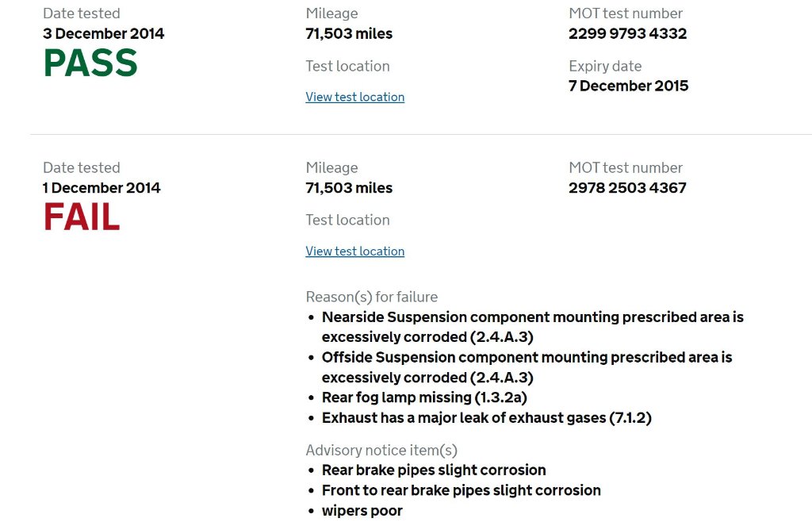Click MOT test number 2978 2503 4367
Image resolution: width=812 pixels, height=522 pixels.
pos(627,188)
